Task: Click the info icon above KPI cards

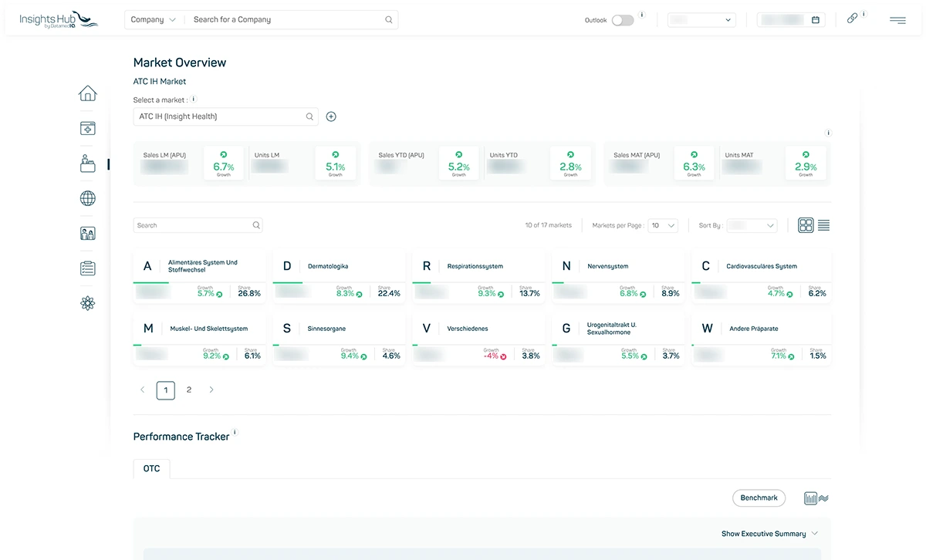Action: click(x=829, y=133)
